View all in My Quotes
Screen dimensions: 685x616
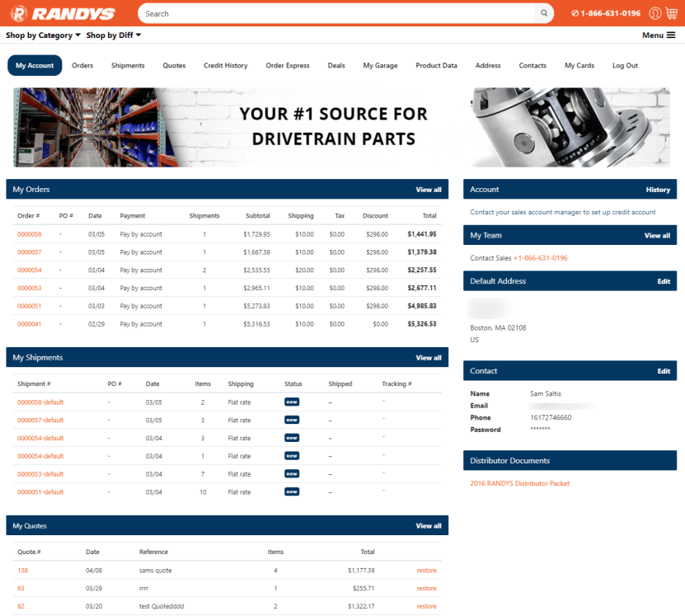click(x=428, y=525)
